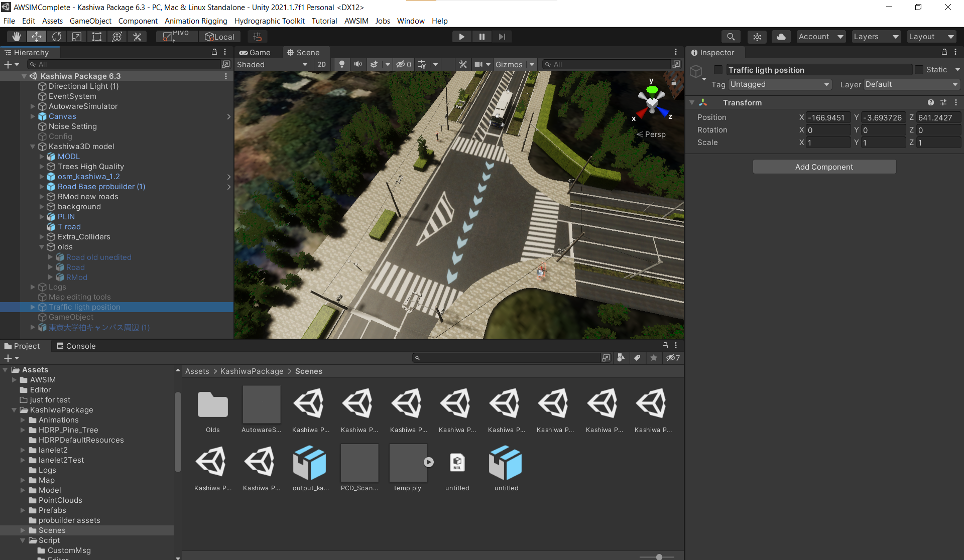This screenshot has height=560, width=964.
Task: Lock the Hierarchy panel
Action: 214,52
